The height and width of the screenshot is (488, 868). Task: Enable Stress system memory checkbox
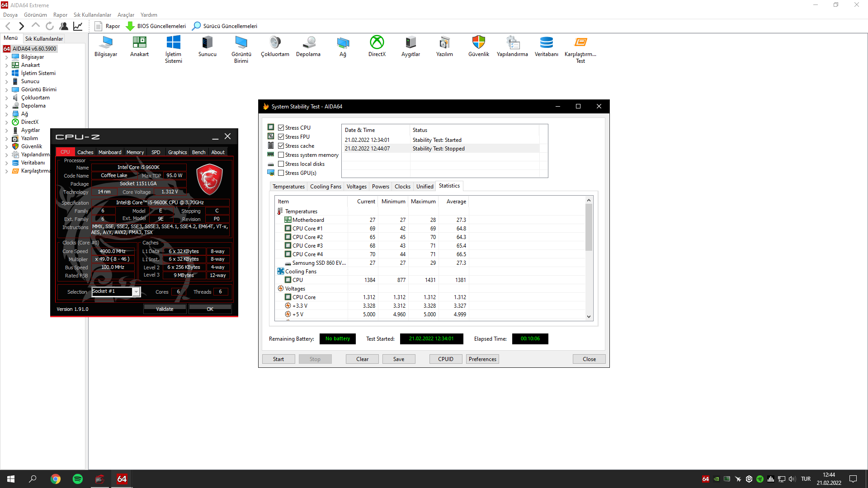[281, 155]
